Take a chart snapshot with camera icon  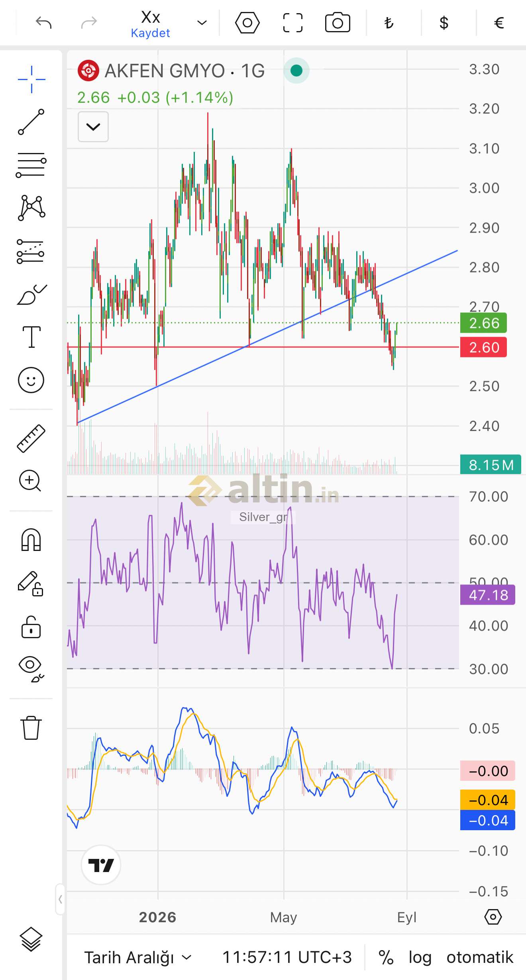(x=338, y=23)
